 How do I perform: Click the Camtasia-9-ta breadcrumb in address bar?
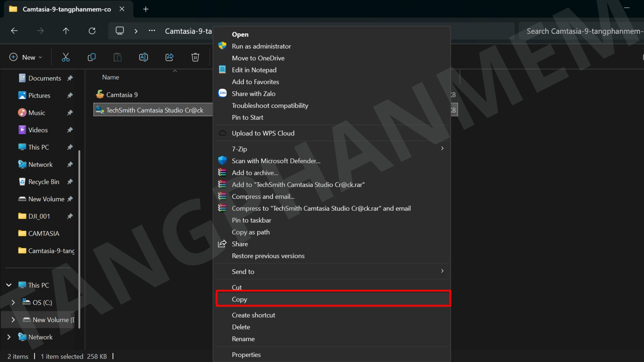(x=188, y=31)
